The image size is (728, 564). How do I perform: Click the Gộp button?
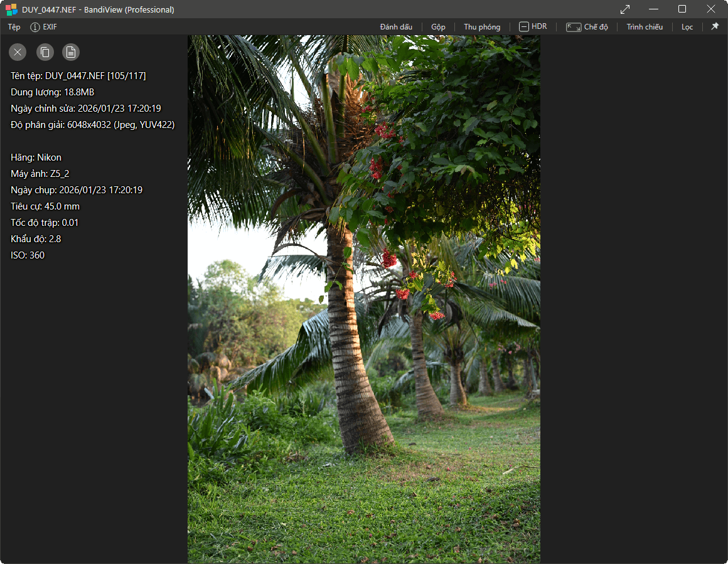coord(438,27)
